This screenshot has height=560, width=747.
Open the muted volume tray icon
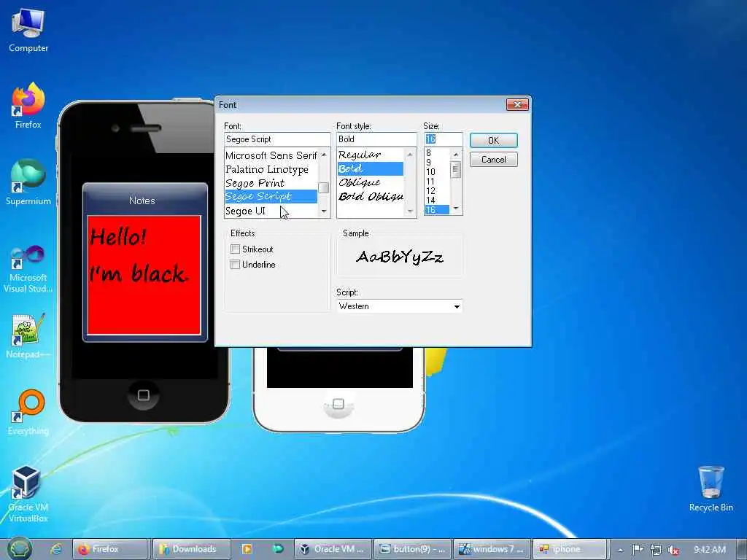(x=673, y=550)
